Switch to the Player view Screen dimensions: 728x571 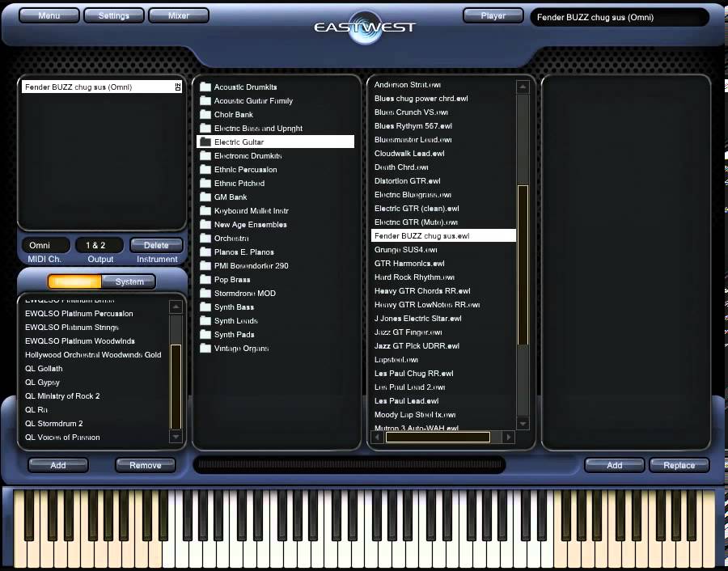493,15
